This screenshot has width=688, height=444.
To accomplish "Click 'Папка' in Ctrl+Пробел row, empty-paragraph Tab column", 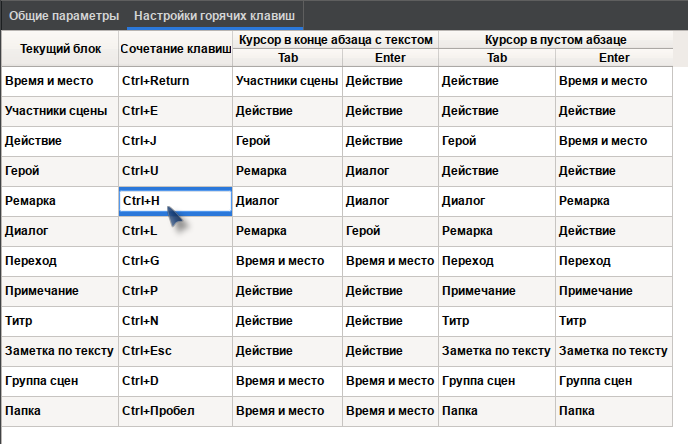I will point(497,411).
